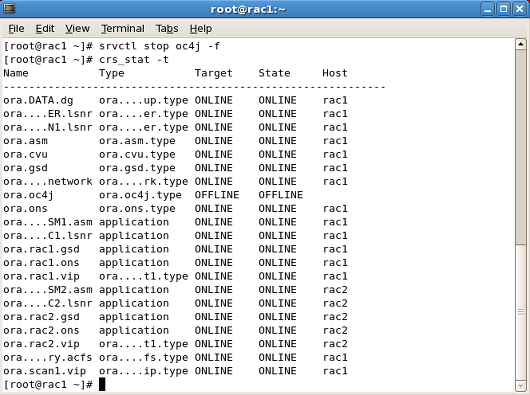
Task: Click the 'ora.rac2.gsd' resource name
Action: (42, 317)
